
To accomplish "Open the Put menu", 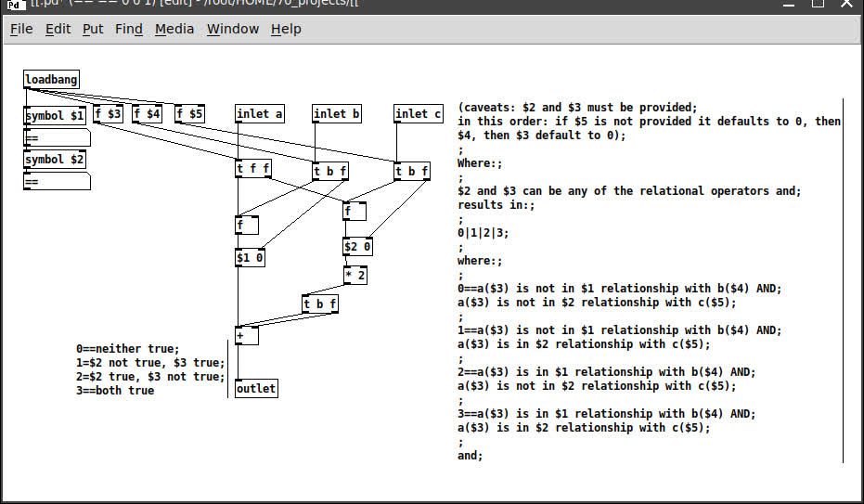I will pos(93,29).
